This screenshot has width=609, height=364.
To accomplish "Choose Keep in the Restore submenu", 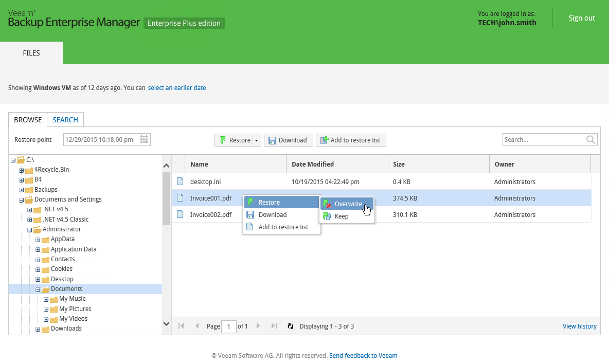I will [x=347, y=216].
